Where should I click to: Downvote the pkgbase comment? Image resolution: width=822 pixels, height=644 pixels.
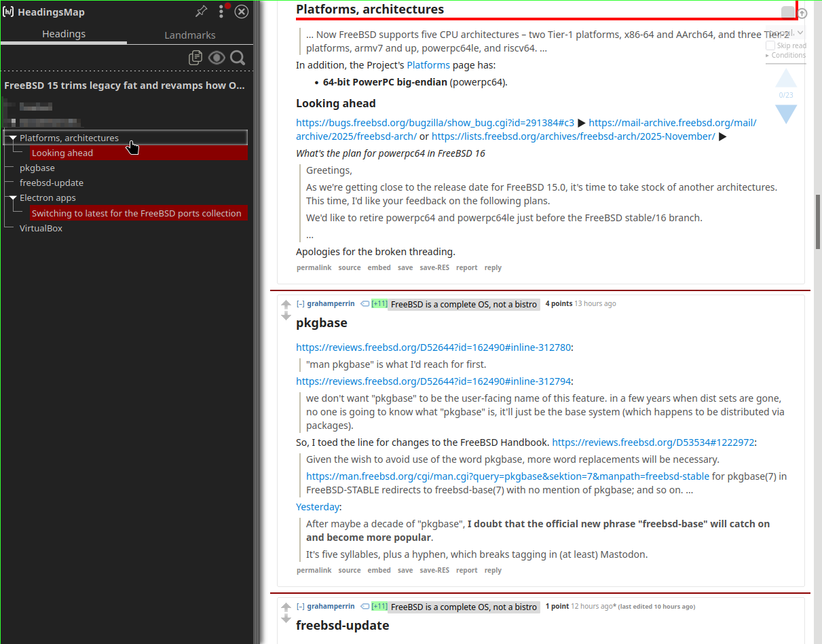point(286,316)
